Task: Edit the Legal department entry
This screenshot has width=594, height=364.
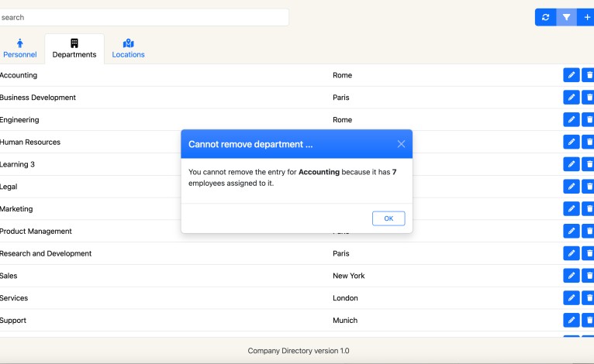Action: 571,187
